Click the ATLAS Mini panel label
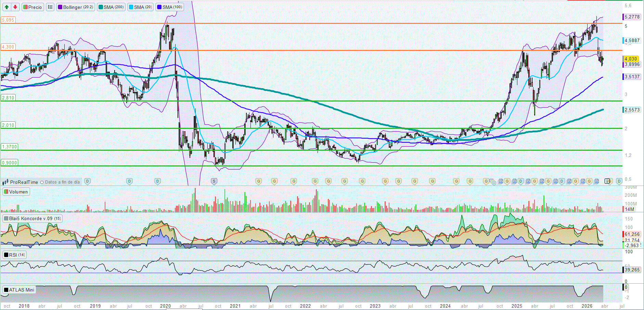This screenshot has width=644, height=310. click(19, 290)
